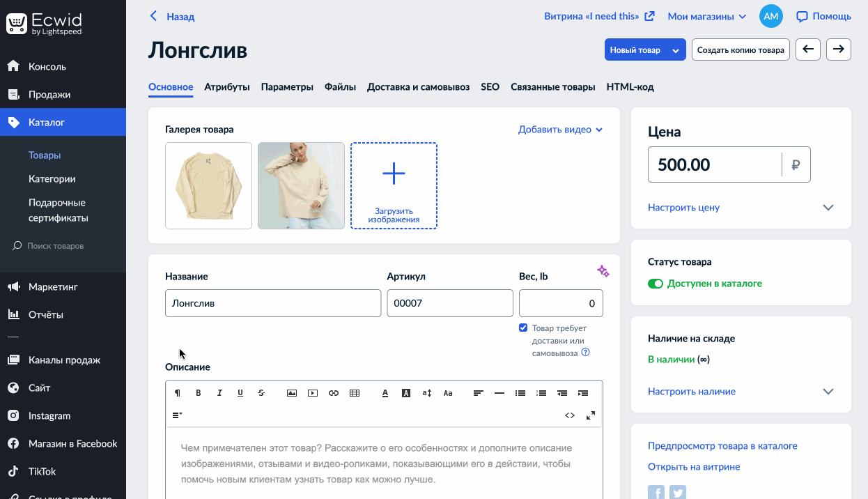Open text background color picker
This screenshot has width=868, height=499.
406,393
